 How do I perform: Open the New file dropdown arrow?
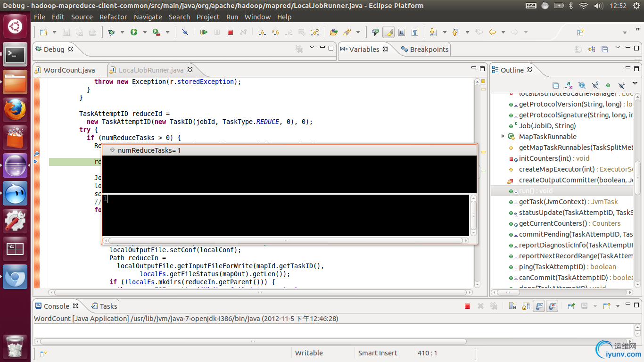pos(54,32)
